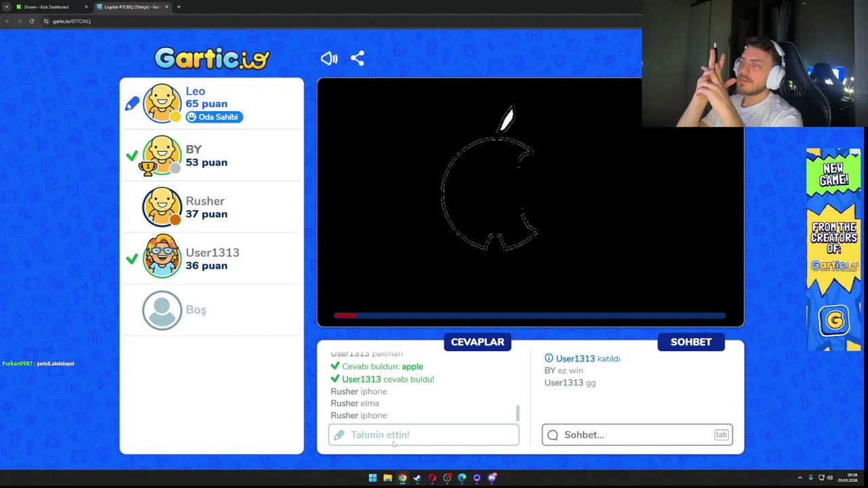
Task: Click the empty Boş slot avatar
Action: click(162, 310)
